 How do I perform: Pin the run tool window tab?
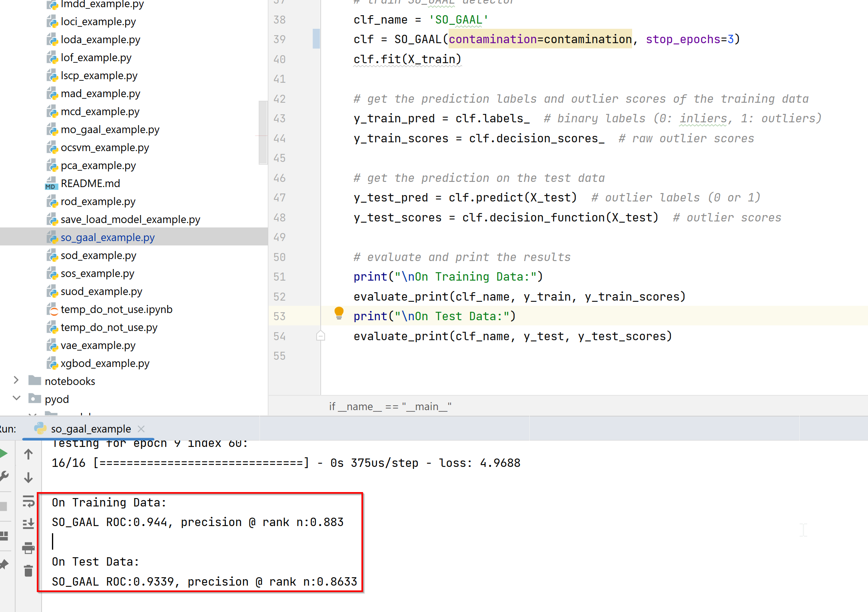(4, 564)
